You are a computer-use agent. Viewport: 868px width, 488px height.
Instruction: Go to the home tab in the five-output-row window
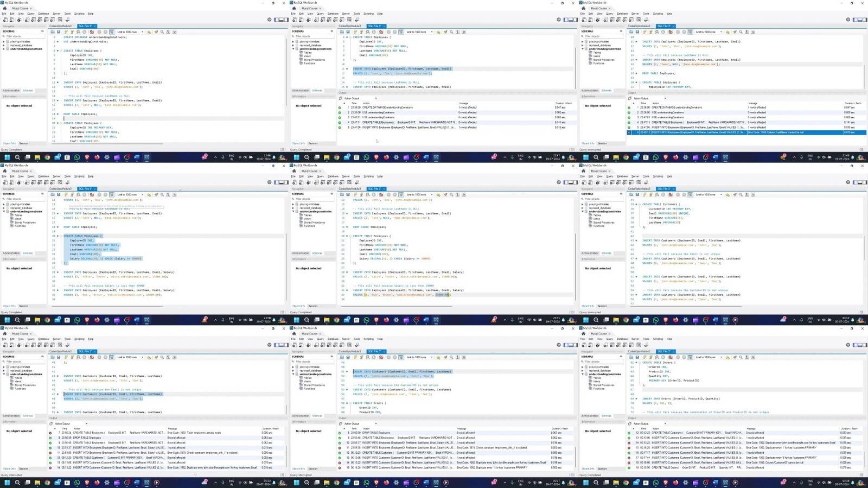tap(294, 8)
